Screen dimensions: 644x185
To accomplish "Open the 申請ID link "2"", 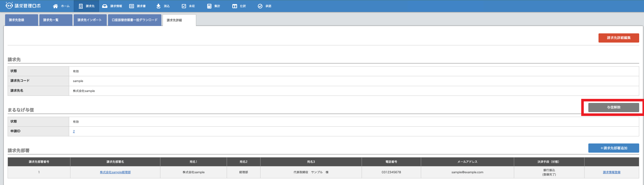I will [74, 131].
